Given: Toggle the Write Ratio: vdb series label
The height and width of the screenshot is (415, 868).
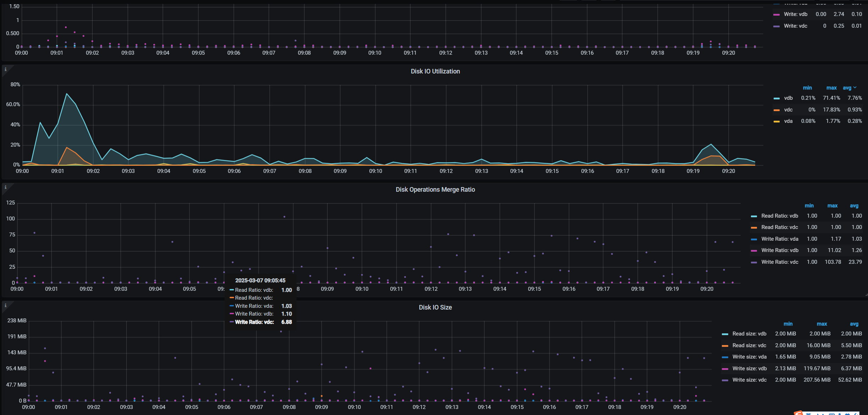Looking at the screenshot, I should (780, 250).
